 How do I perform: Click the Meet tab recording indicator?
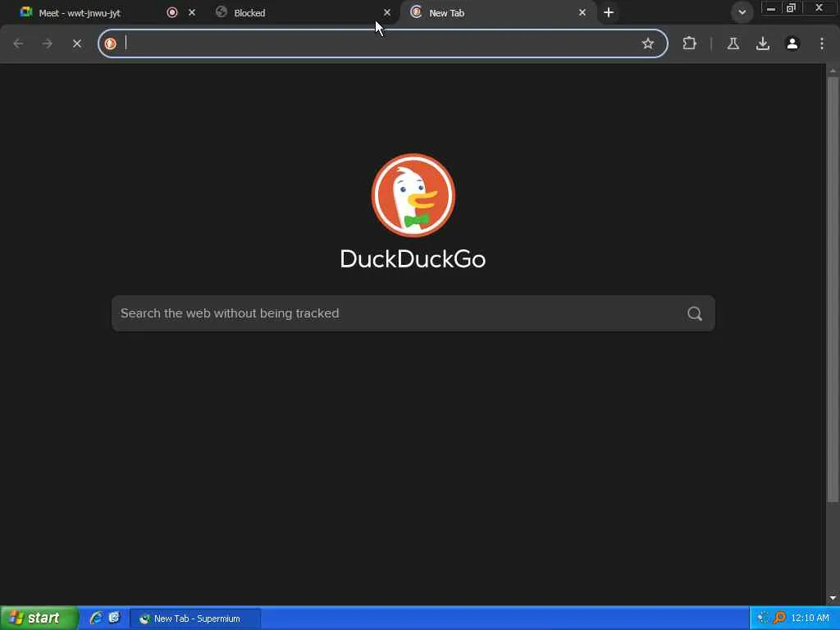pyautogui.click(x=172, y=12)
